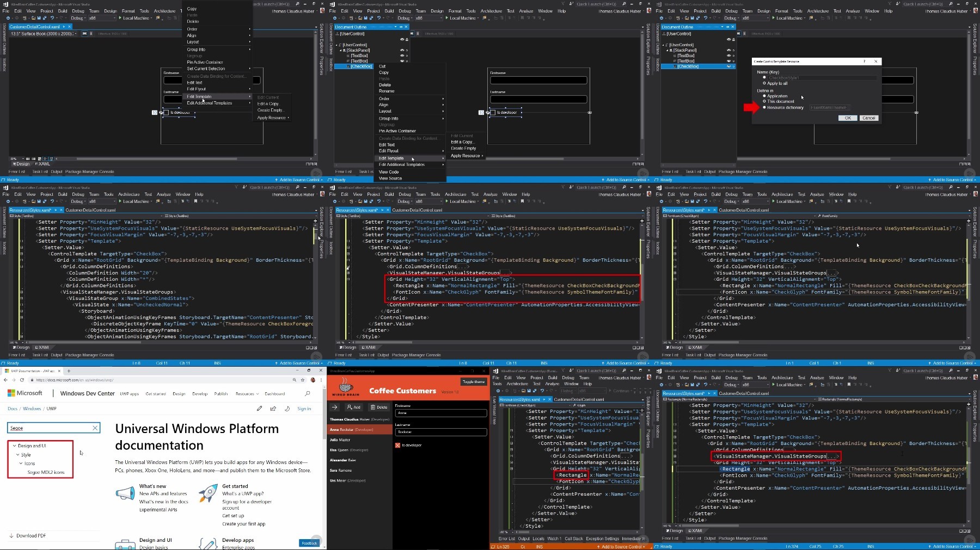Select View Code in the context menu

pyautogui.click(x=389, y=172)
